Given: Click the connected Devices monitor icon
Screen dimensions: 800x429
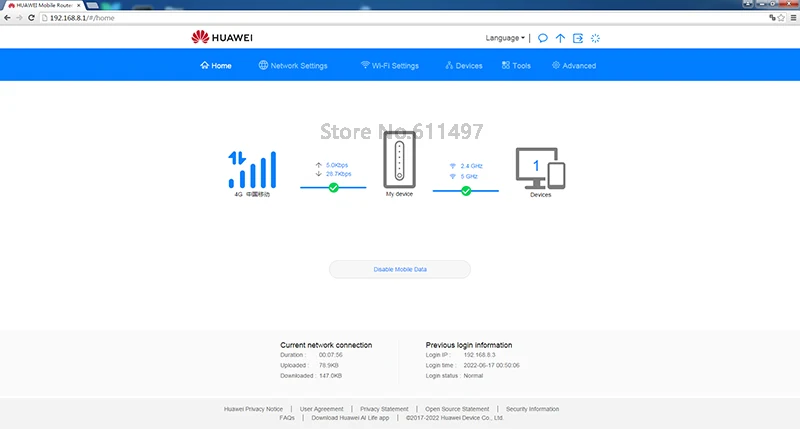Looking at the screenshot, I should [x=540, y=168].
